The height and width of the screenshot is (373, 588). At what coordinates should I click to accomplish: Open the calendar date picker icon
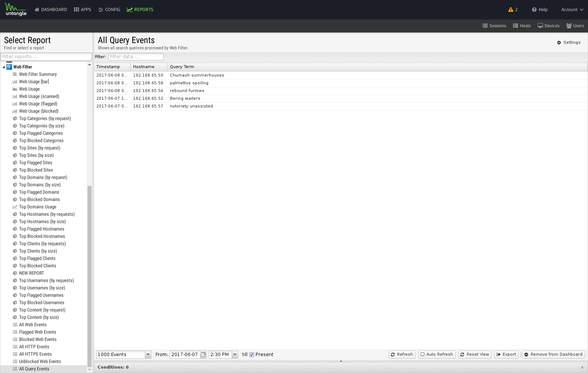click(x=203, y=355)
